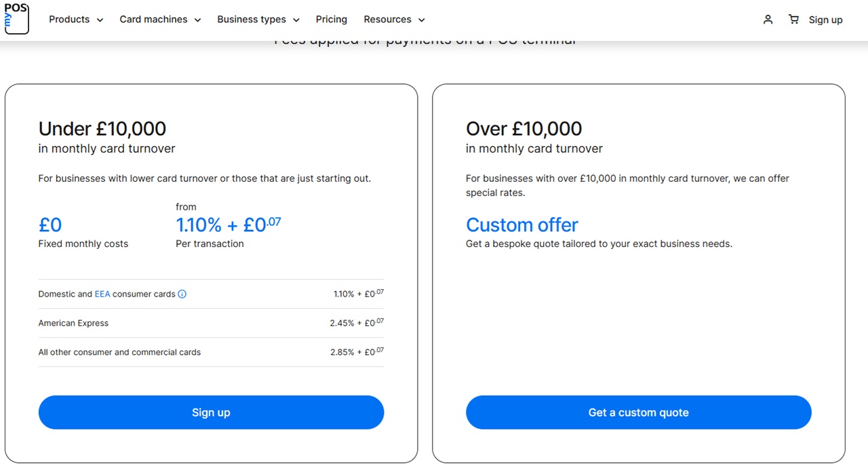
Task: Click Sign up in the top-right corner
Action: pyautogui.click(x=825, y=20)
